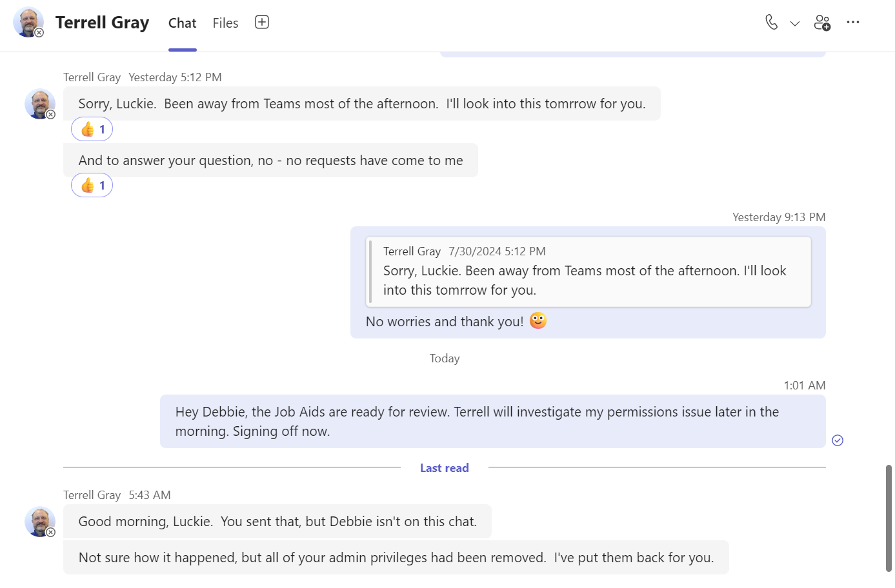Open the quoted Terrell Gray message from 7/30/2024
Screen dimensions: 895x588
coord(588,271)
